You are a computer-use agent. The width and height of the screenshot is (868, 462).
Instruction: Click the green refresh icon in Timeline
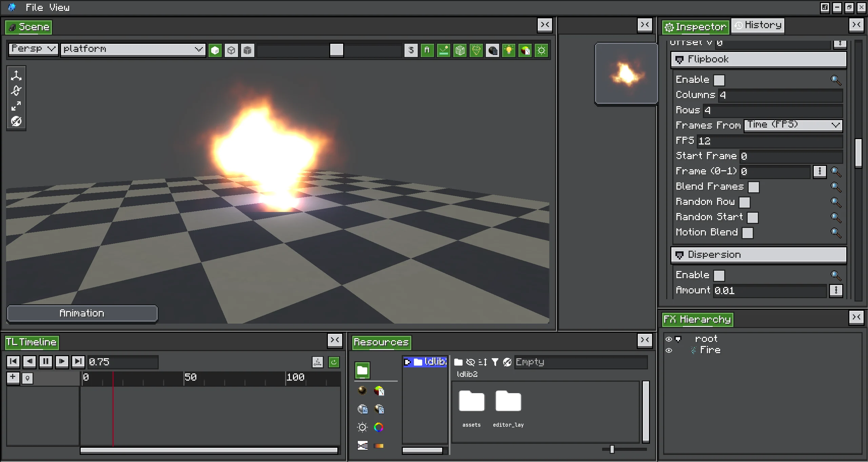[x=334, y=362]
